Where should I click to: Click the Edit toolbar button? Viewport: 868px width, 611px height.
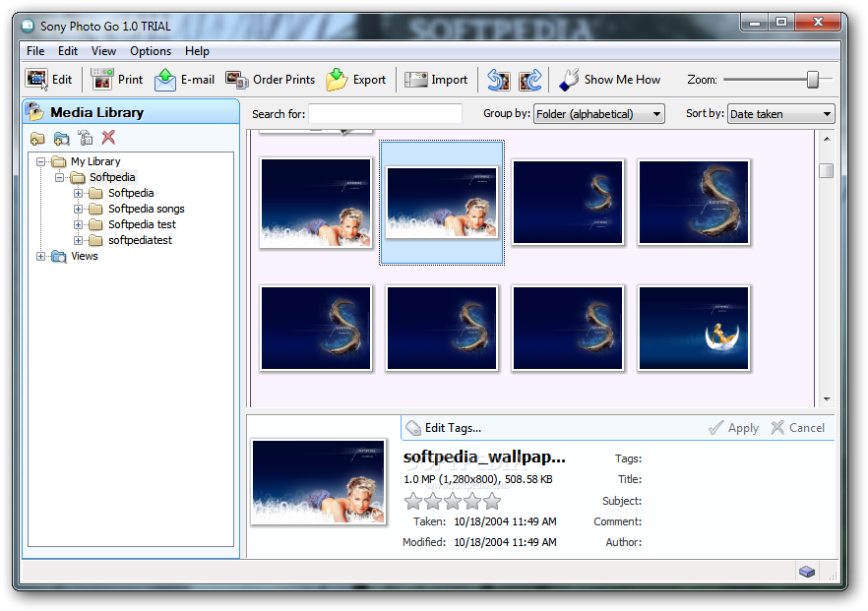[49, 80]
